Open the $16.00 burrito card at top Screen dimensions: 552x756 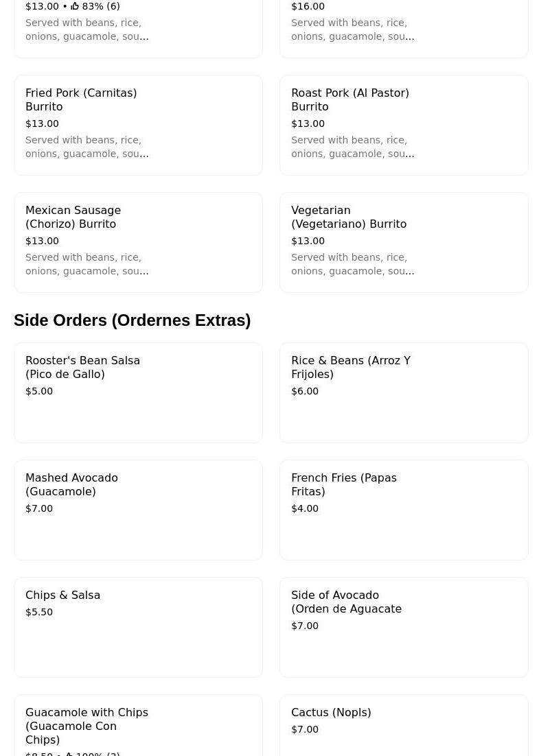tap(404, 27)
